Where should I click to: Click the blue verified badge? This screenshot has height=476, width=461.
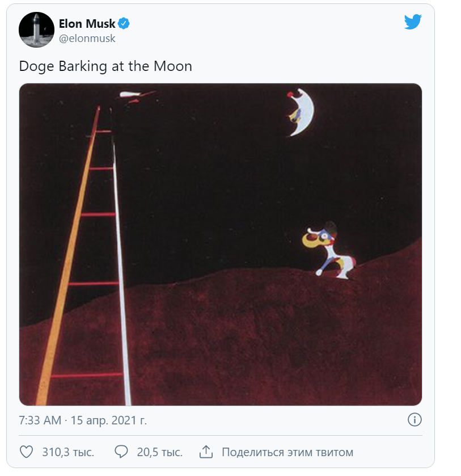coord(124,24)
